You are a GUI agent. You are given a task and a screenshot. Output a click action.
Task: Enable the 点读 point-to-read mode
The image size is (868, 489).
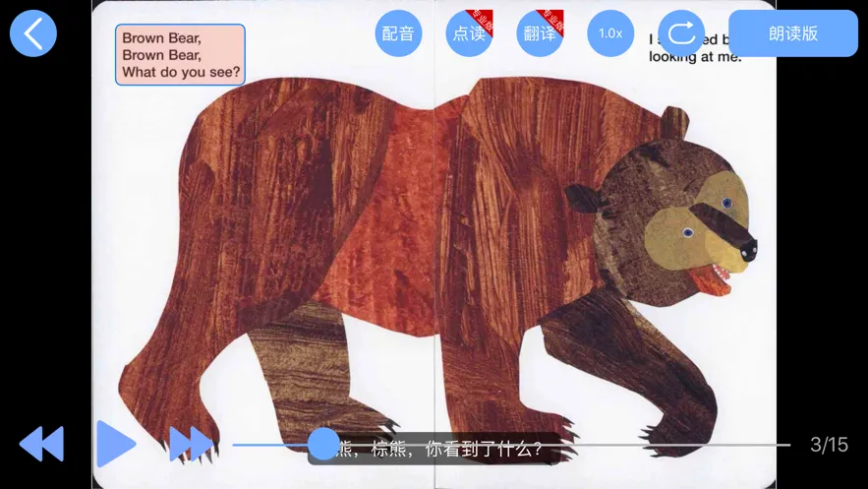469,33
